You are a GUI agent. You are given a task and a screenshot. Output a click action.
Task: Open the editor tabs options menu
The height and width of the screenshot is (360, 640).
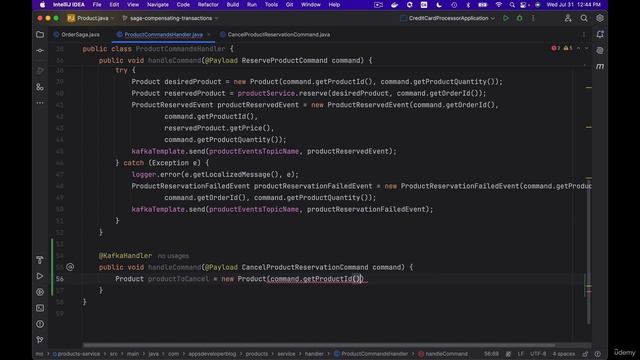click(x=584, y=35)
